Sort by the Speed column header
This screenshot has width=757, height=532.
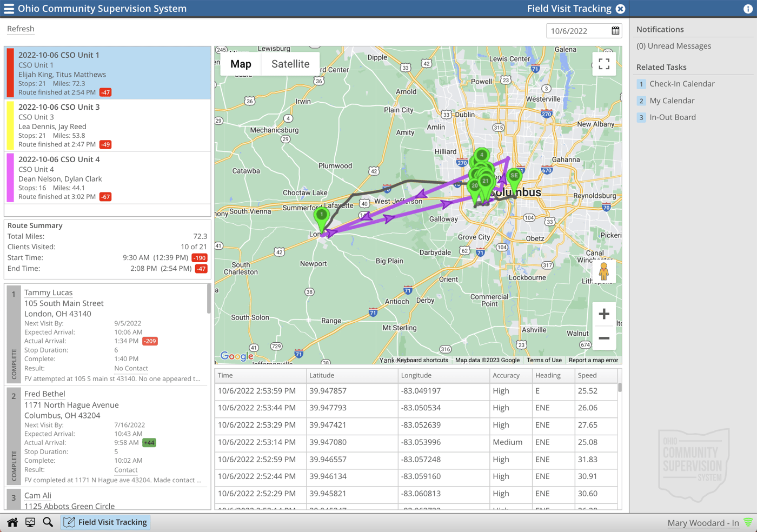pos(596,375)
